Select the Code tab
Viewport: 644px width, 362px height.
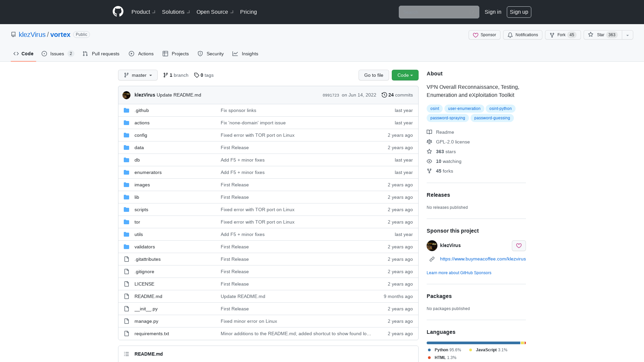click(23, 54)
